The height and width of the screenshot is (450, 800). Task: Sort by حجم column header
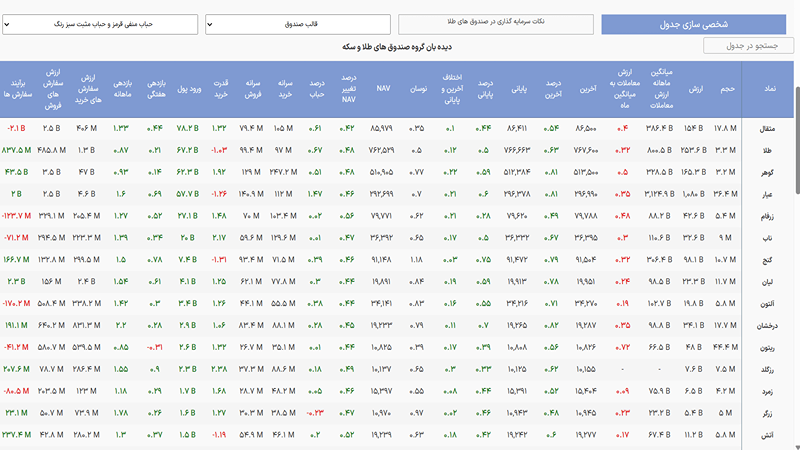727,89
